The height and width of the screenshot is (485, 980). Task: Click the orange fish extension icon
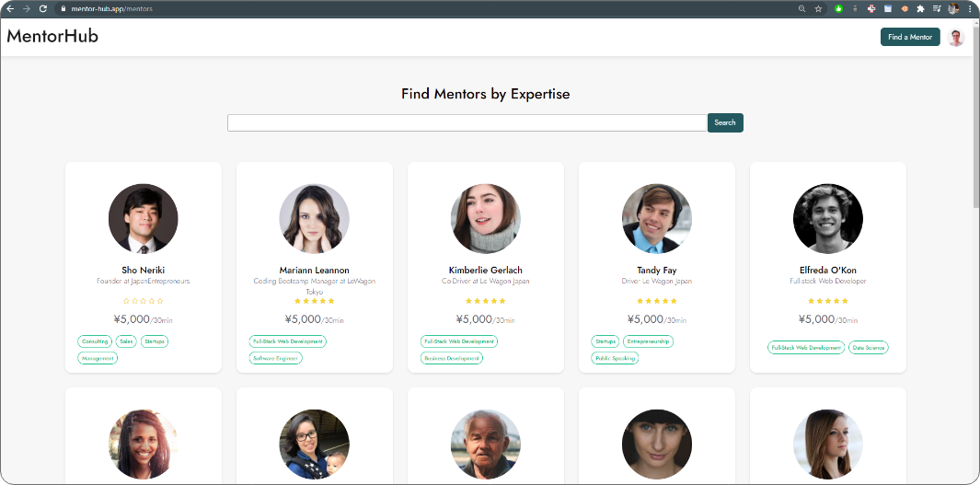pos(904,9)
